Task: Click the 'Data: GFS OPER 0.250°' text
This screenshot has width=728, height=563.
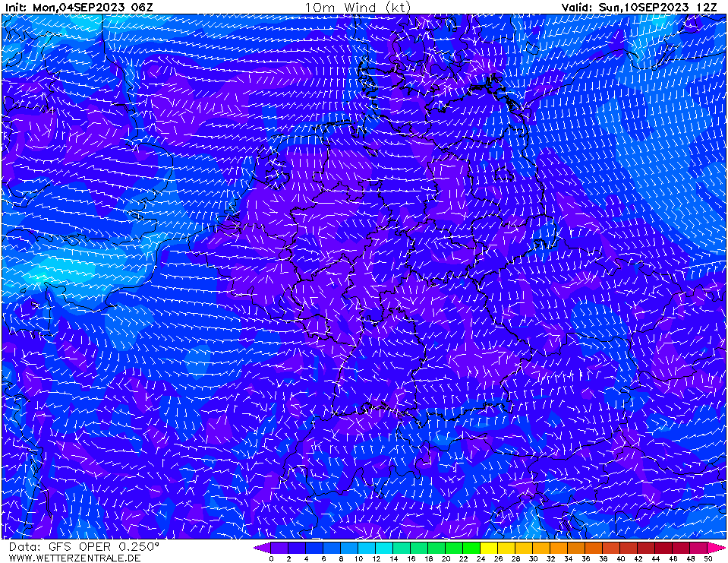Action: 84,547
